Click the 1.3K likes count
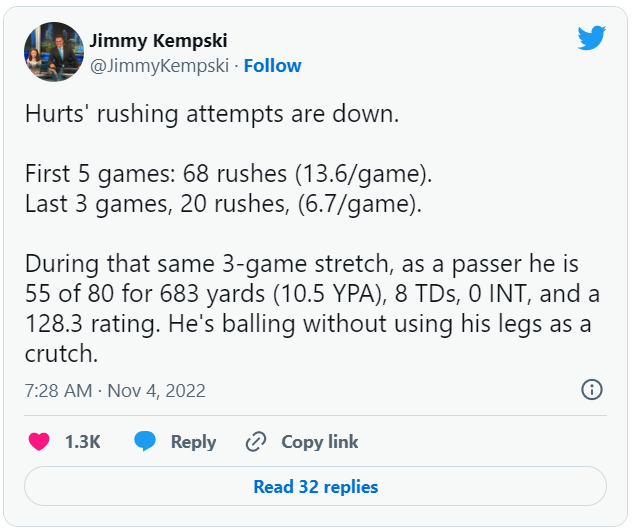Image resolution: width=632 pixels, height=530 pixels. pyautogui.click(x=82, y=441)
